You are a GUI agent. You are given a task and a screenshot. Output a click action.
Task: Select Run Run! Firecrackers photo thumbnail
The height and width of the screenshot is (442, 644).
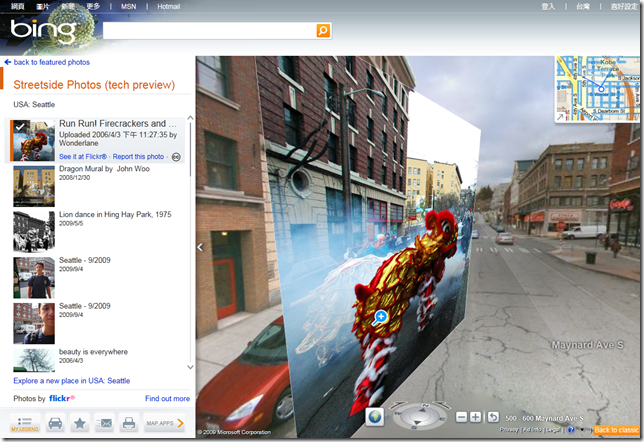[x=34, y=140]
